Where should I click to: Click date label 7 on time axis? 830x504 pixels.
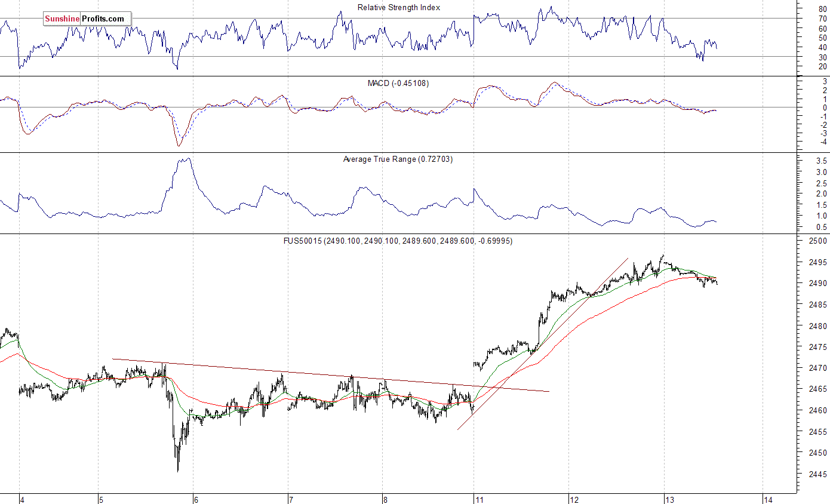290,499
